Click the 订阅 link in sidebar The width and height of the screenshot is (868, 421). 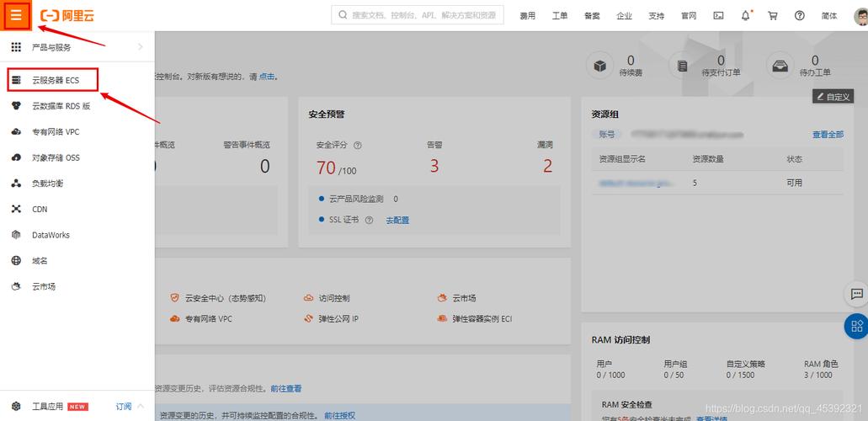124,406
